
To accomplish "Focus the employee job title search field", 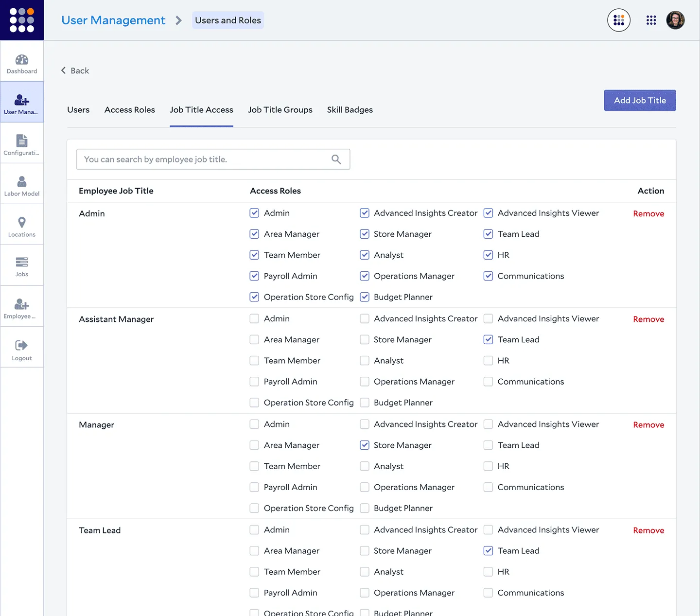I will [x=204, y=159].
